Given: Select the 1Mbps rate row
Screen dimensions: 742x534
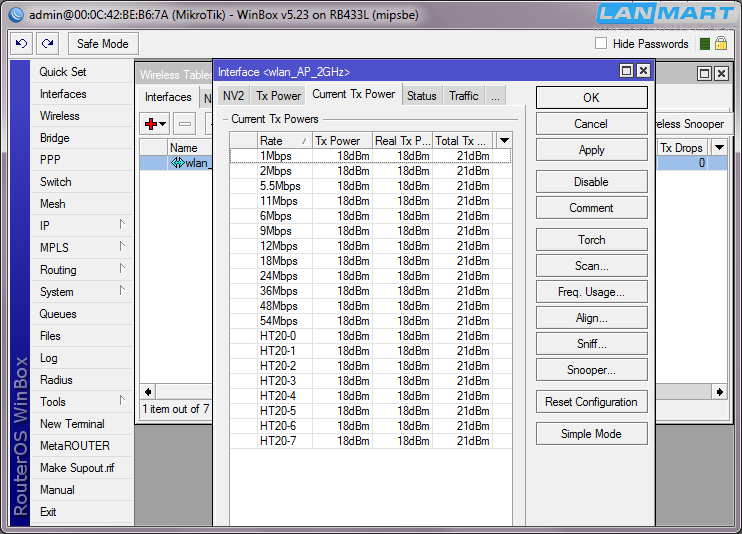Looking at the screenshot, I should tap(371, 156).
